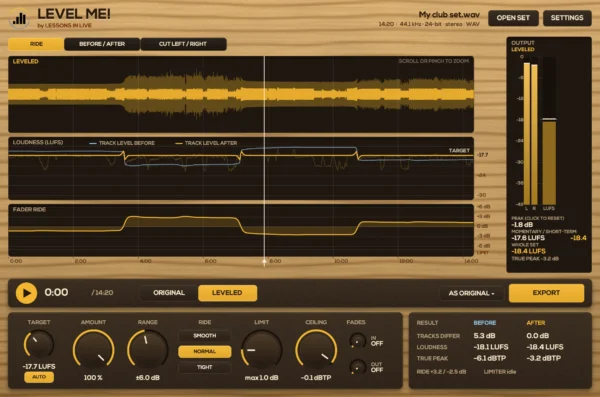Switch monitoring to LEVELED

[227, 293]
